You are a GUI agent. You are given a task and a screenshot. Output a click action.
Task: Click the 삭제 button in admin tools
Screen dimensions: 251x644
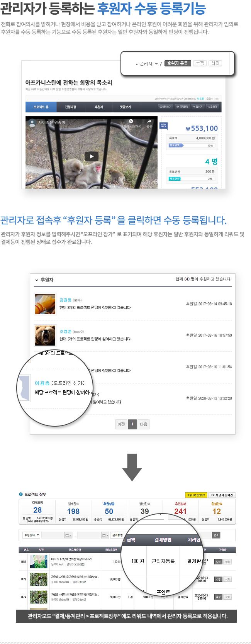(x=215, y=63)
